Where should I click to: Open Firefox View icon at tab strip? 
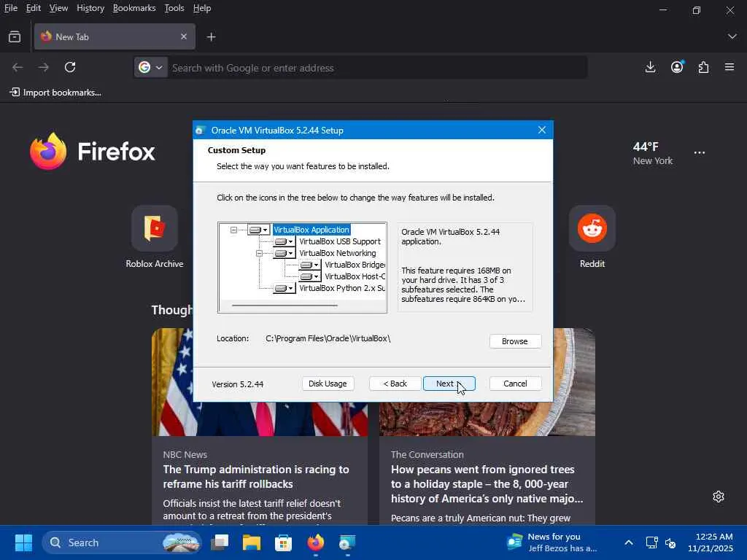15,36
